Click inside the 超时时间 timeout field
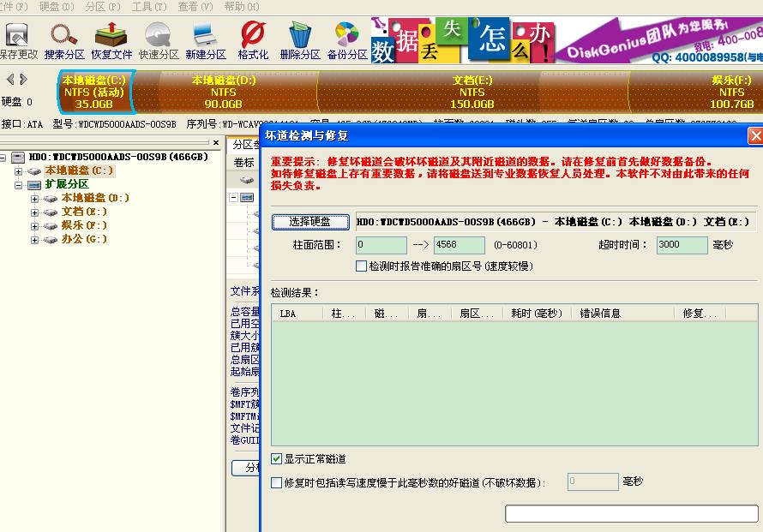The width and height of the screenshot is (763, 532). click(x=682, y=245)
